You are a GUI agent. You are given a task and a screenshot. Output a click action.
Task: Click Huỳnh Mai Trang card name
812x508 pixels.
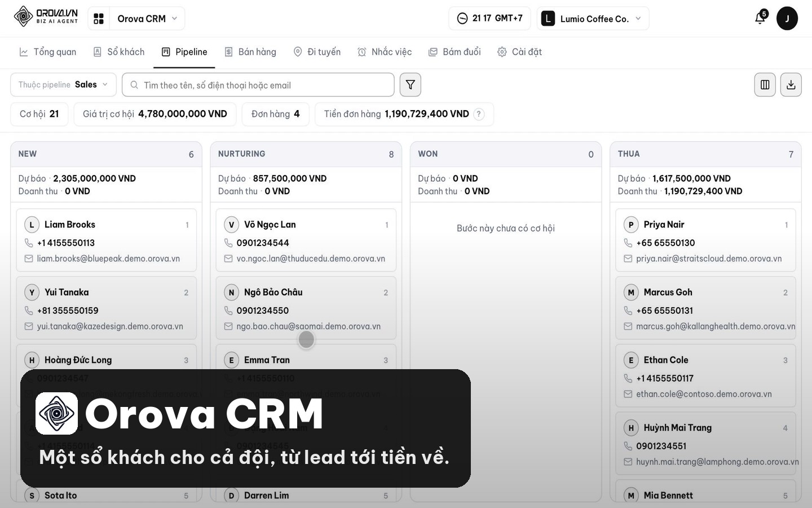[x=678, y=428]
